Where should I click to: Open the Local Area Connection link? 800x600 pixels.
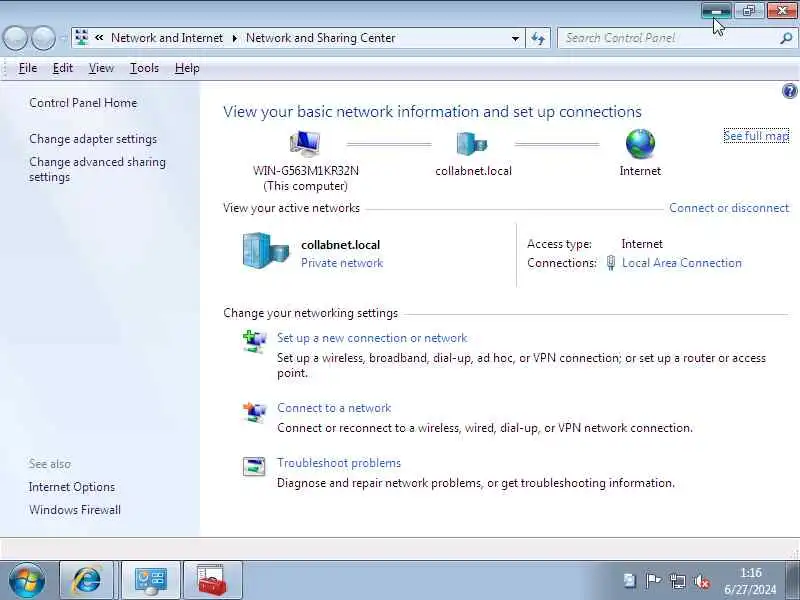point(682,263)
